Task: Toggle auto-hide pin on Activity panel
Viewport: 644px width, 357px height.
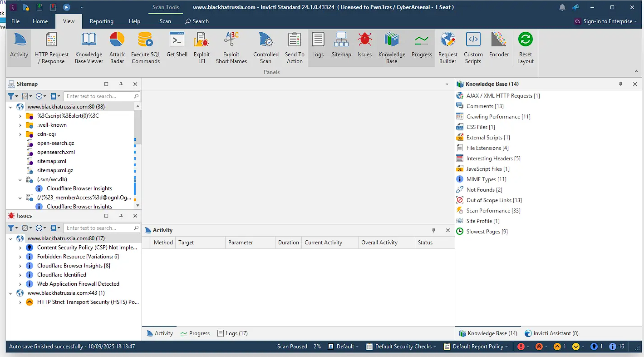Action: tap(433, 230)
